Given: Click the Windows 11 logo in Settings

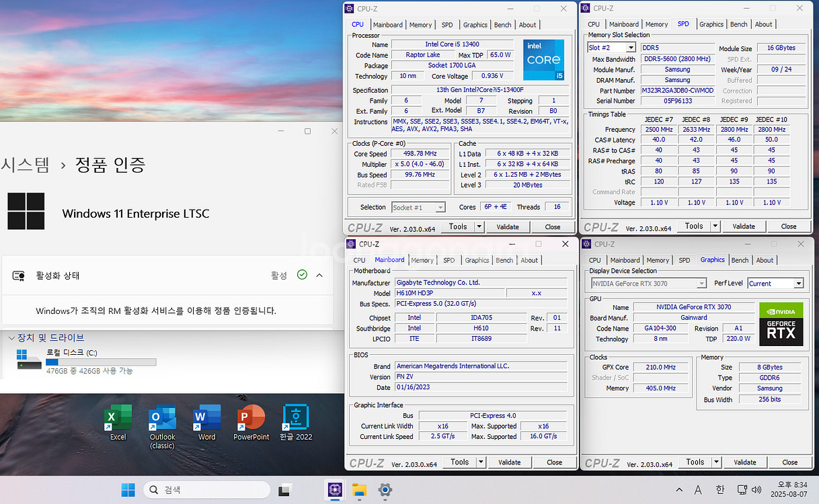Looking at the screenshot, I should click(x=26, y=211).
